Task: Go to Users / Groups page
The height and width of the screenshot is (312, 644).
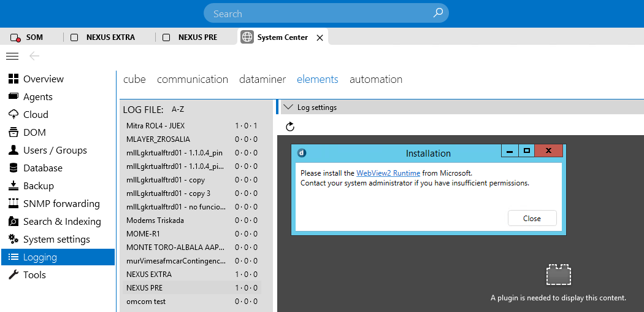Action: point(55,150)
